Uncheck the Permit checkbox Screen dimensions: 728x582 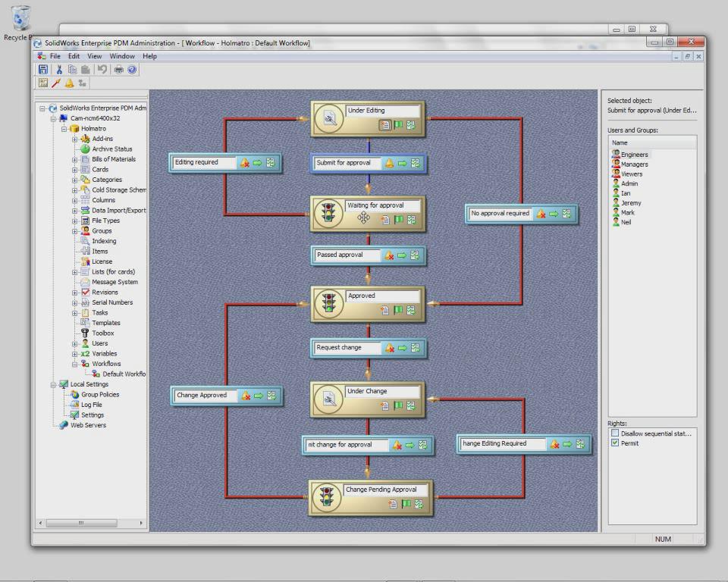615,443
